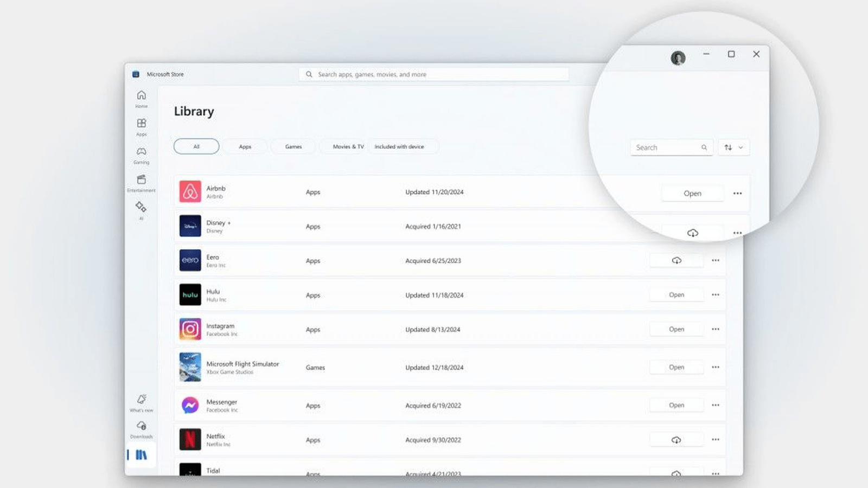The image size is (868, 488).
Task: Click Acquired 6/25/2023 in Eero row
Action: click(x=433, y=261)
